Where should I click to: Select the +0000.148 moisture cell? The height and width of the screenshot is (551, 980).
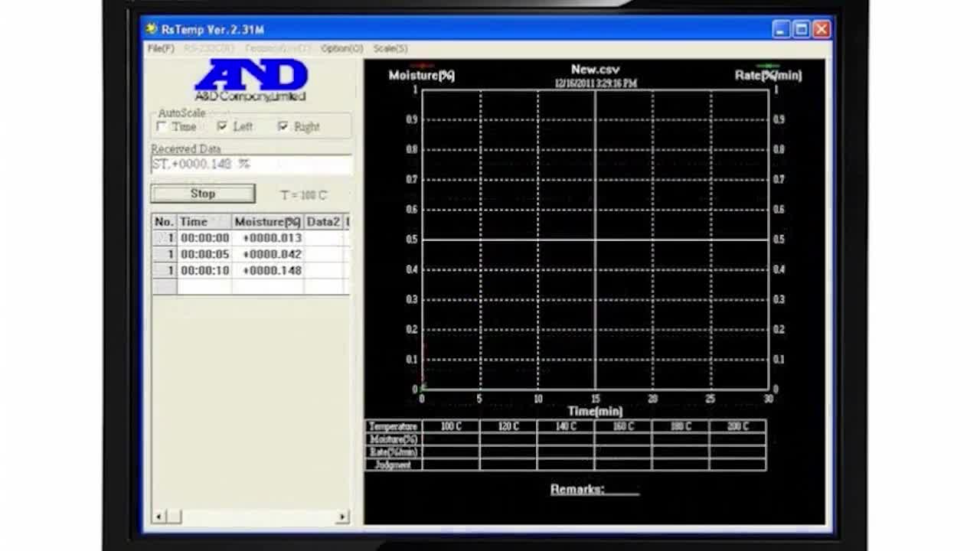tap(268, 270)
